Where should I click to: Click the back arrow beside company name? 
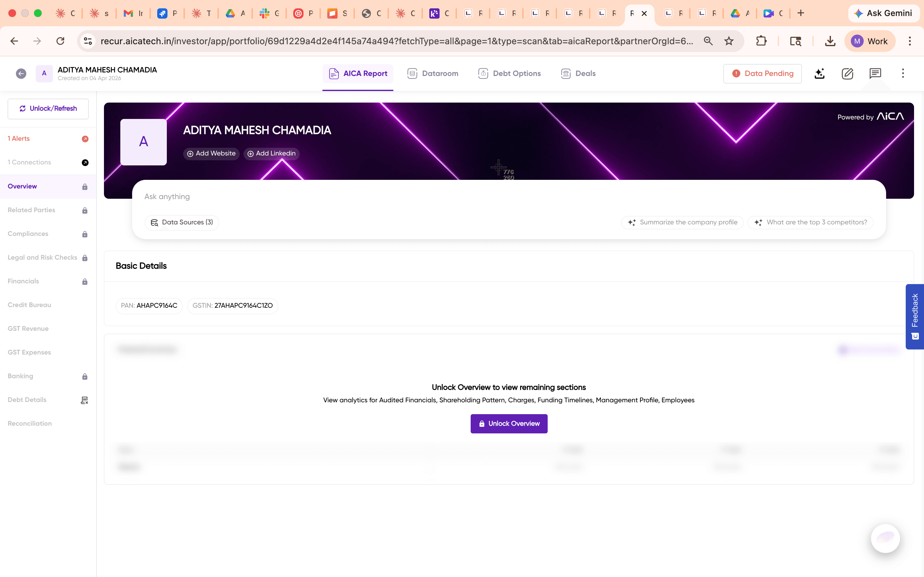tap(21, 74)
